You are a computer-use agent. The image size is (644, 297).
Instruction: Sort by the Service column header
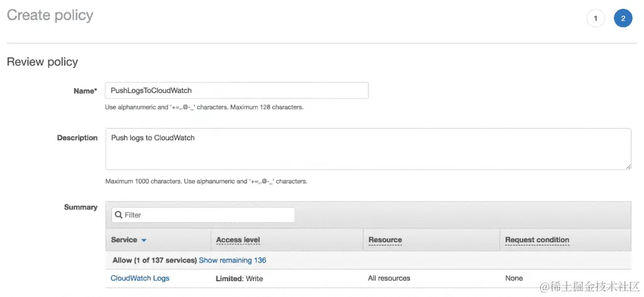coord(124,240)
